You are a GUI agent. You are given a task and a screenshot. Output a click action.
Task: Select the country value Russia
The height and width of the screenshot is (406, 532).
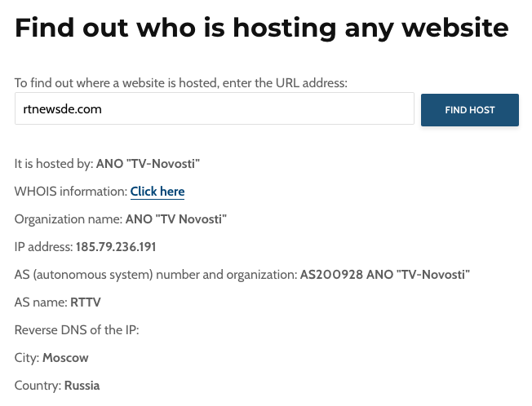tap(82, 386)
